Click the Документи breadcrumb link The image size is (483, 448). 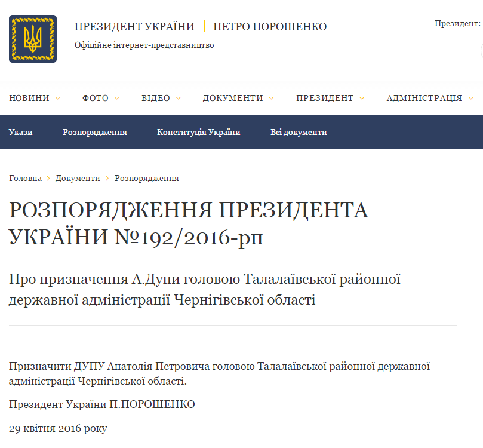tap(78, 178)
